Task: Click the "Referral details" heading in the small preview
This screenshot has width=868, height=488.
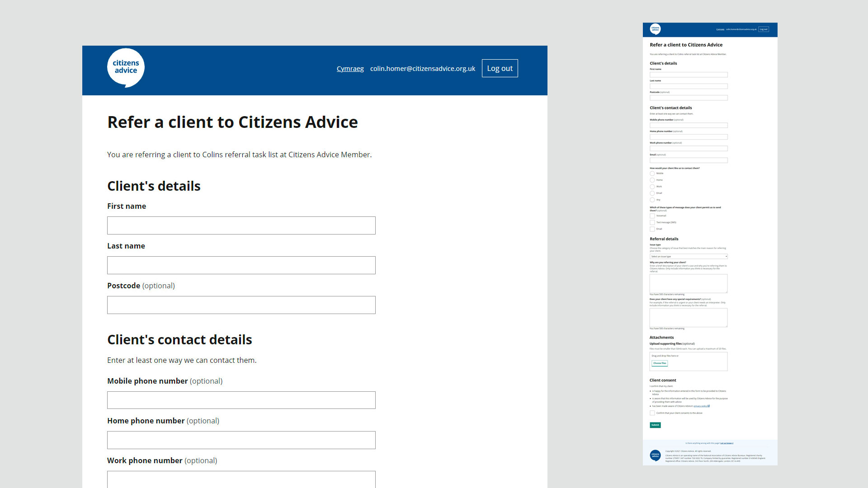Action: 664,239
